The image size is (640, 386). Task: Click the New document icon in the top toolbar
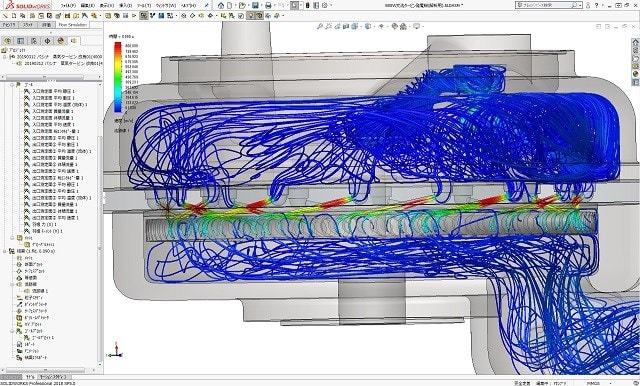[x=230, y=5]
